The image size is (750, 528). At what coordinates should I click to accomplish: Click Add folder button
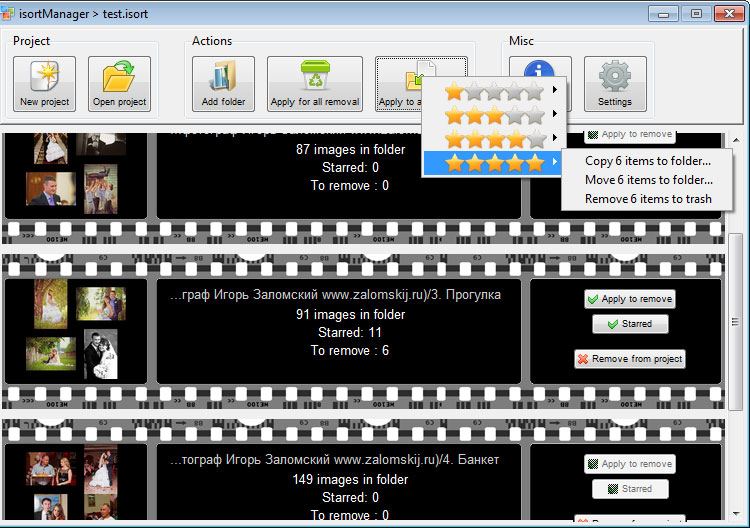(x=223, y=84)
